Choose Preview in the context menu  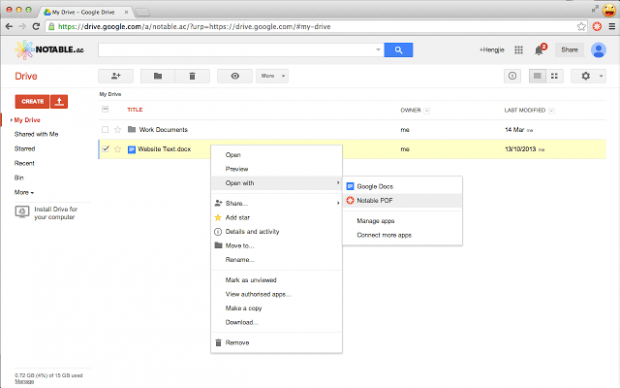click(236, 169)
